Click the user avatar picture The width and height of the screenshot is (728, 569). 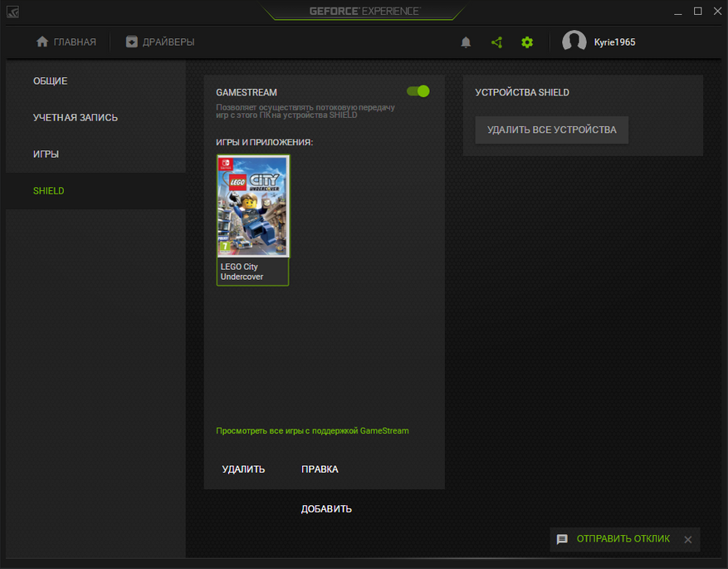click(574, 42)
